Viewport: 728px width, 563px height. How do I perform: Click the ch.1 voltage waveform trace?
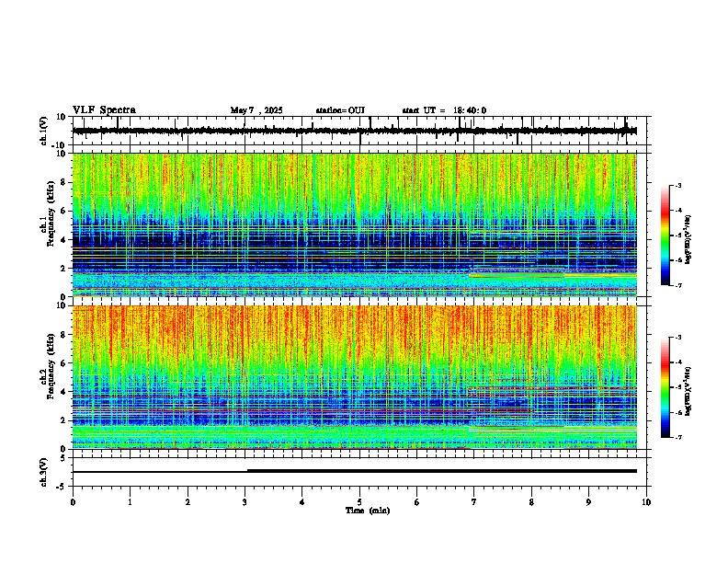click(x=354, y=131)
